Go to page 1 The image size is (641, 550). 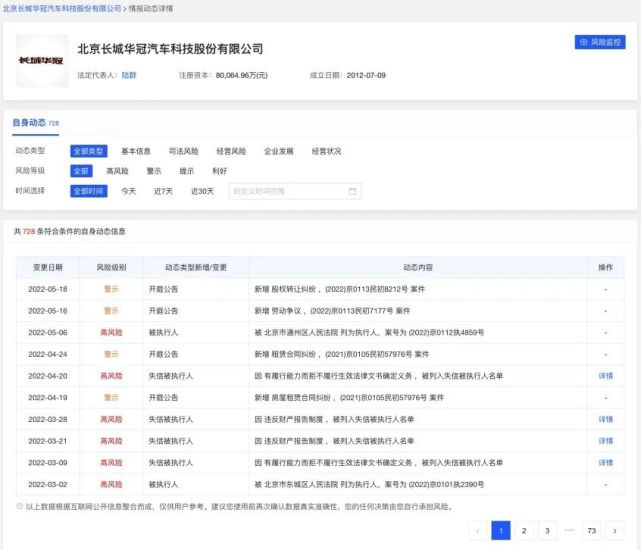[x=501, y=531]
